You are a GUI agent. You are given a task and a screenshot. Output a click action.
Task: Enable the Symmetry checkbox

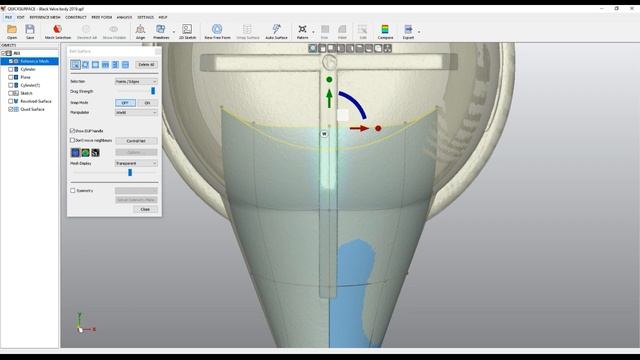(x=73, y=191)
